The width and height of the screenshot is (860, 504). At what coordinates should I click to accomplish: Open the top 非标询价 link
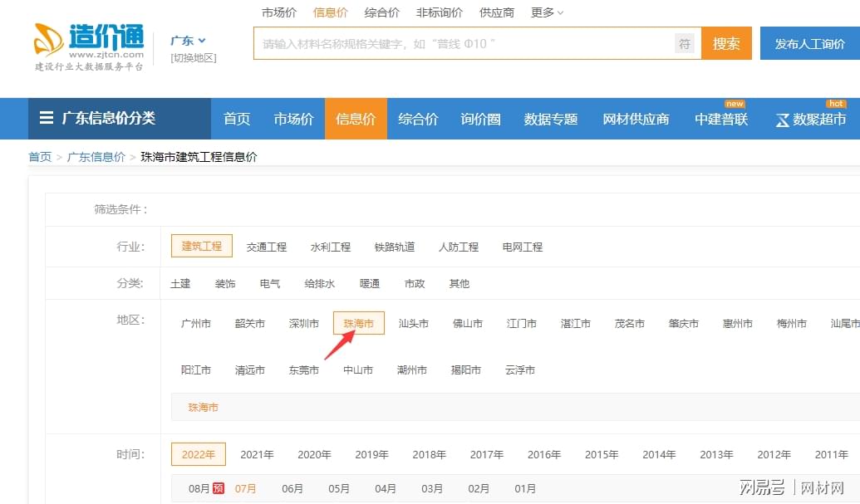coord(439,12)
